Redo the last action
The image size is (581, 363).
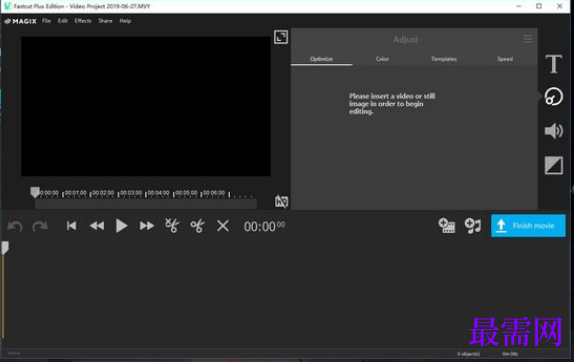point(40,226)
